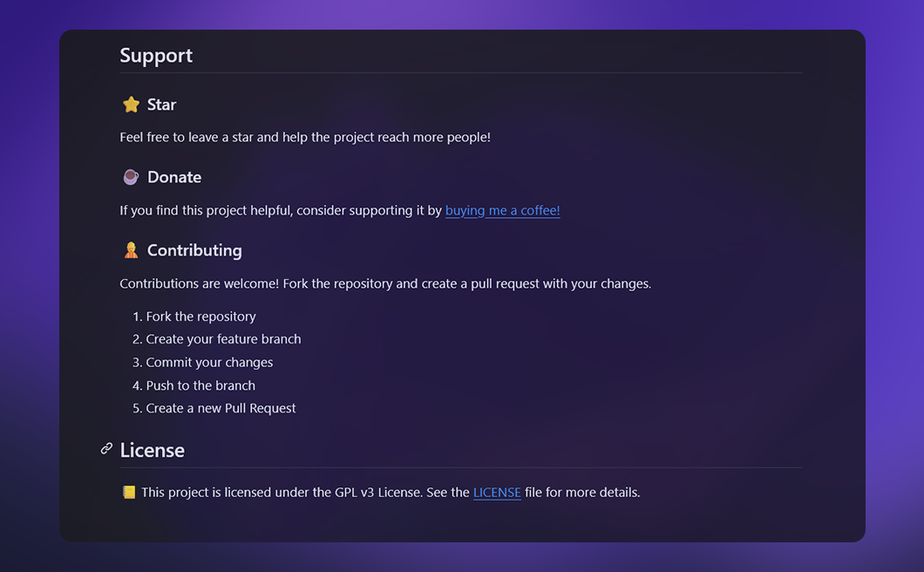924x572 pixels.
Task: Click the Contributing subsection heading
Action: (x=194, y=250)
